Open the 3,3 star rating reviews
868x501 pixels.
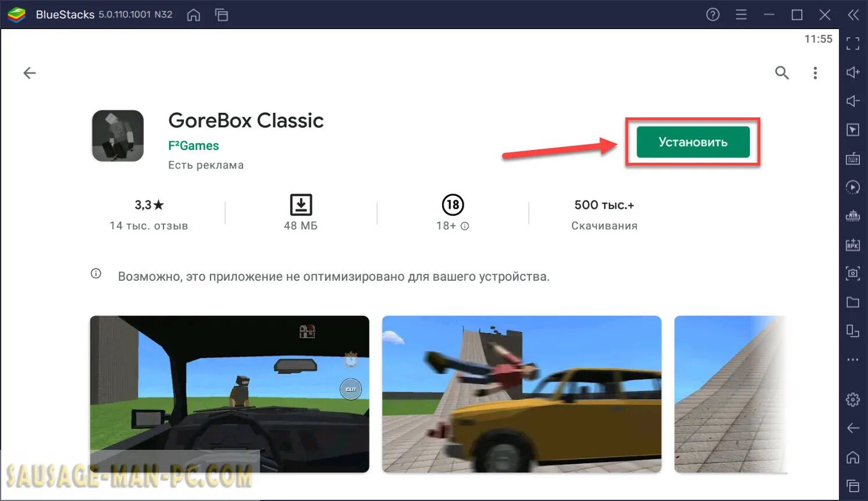(149, 205)
